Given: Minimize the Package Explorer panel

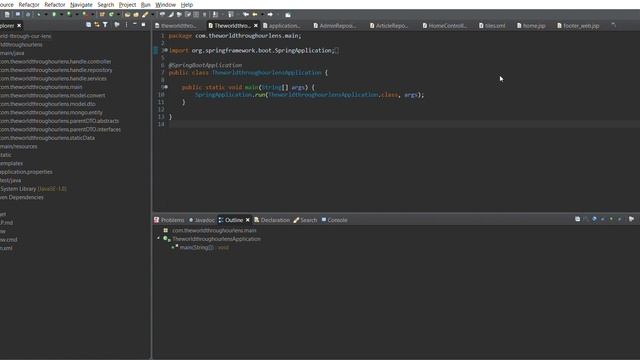Looking at the screenshot, I should (135, 24).
